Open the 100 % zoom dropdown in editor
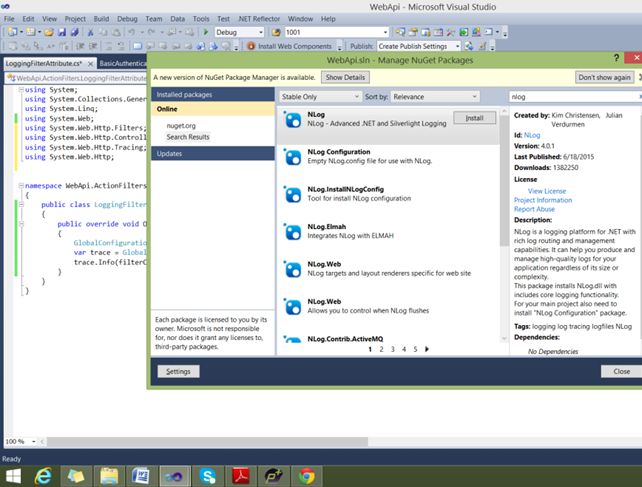The width and height of the screenshot is (642, 487). click(x=34, y=442)
